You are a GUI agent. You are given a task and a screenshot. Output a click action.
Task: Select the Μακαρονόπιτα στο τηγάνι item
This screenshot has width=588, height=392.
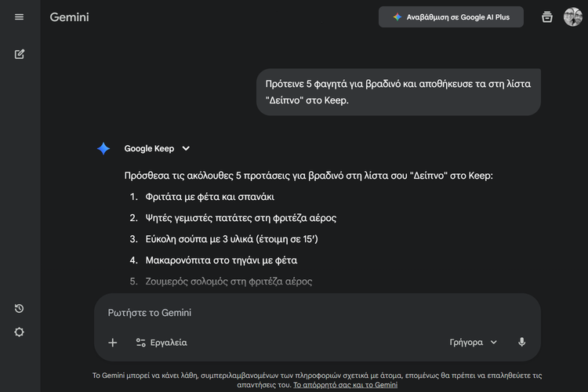(221, 260)
